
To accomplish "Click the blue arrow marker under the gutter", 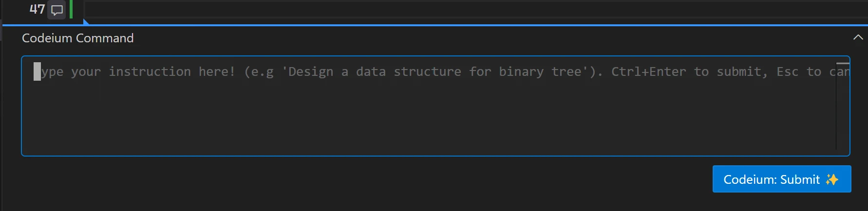I will 86,22.
